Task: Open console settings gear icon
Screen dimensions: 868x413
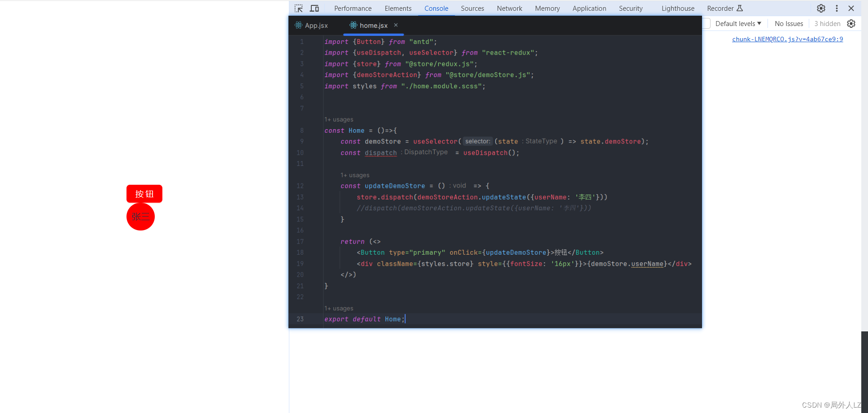Action: [x=851, y=24]
